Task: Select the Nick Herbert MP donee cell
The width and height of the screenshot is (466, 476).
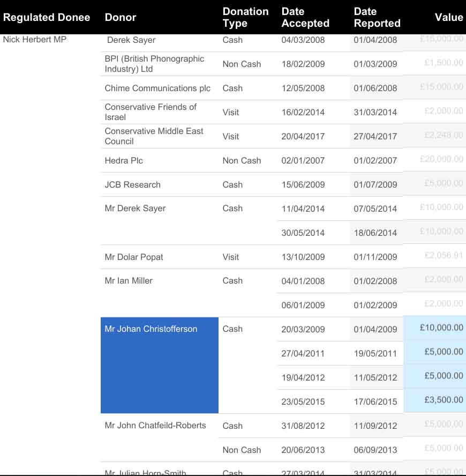Action: (35, 40)
